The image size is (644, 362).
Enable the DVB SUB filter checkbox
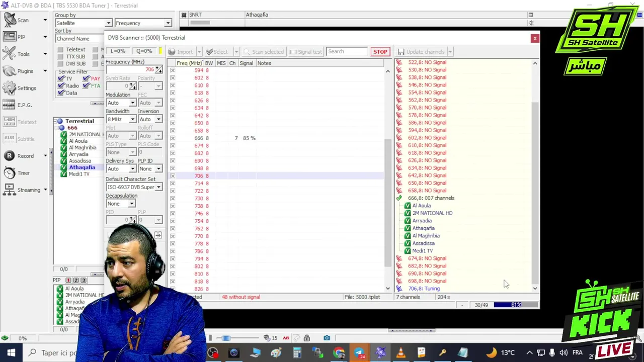(60, 64)
